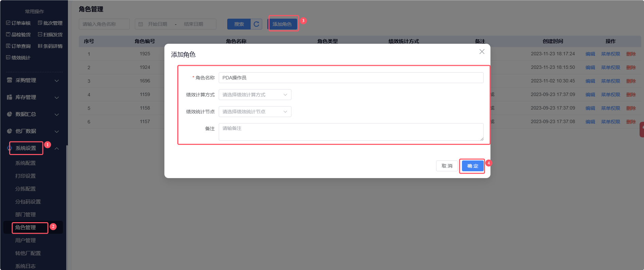Click the 开始日期 date field
This screenshot has height=270, width=644.
point(157,24)
